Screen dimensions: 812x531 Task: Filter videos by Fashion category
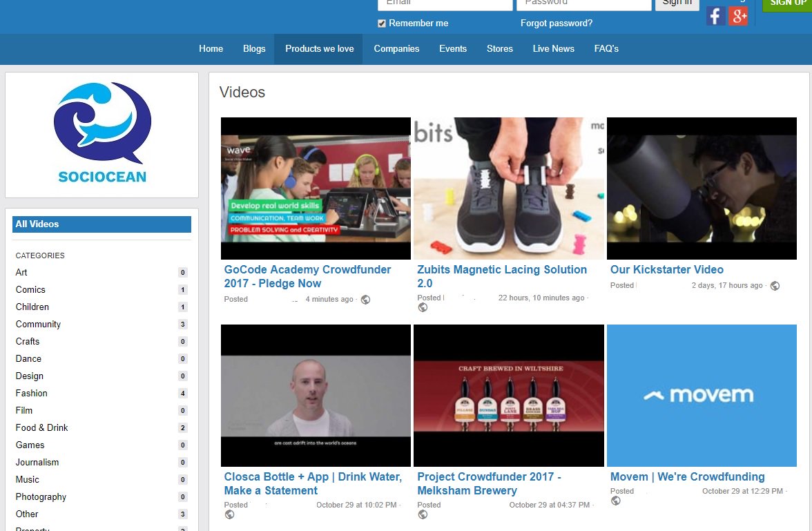pos(32,393)
